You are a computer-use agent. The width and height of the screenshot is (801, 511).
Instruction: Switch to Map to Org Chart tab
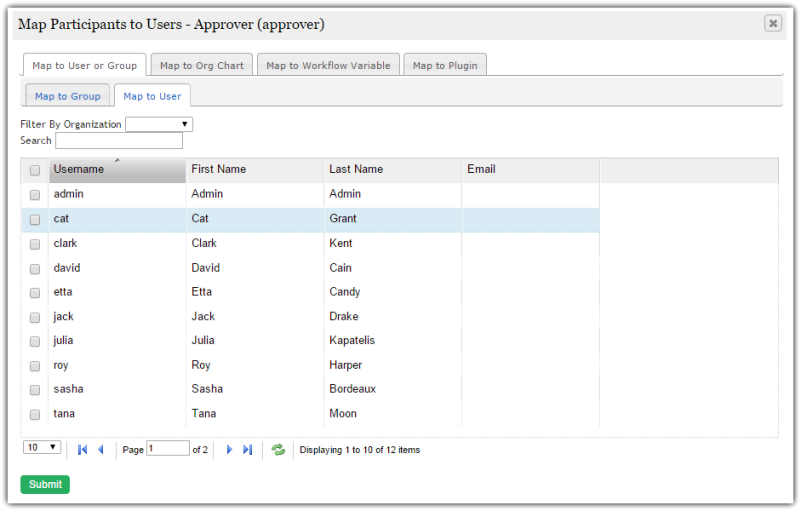click(202, 66)
